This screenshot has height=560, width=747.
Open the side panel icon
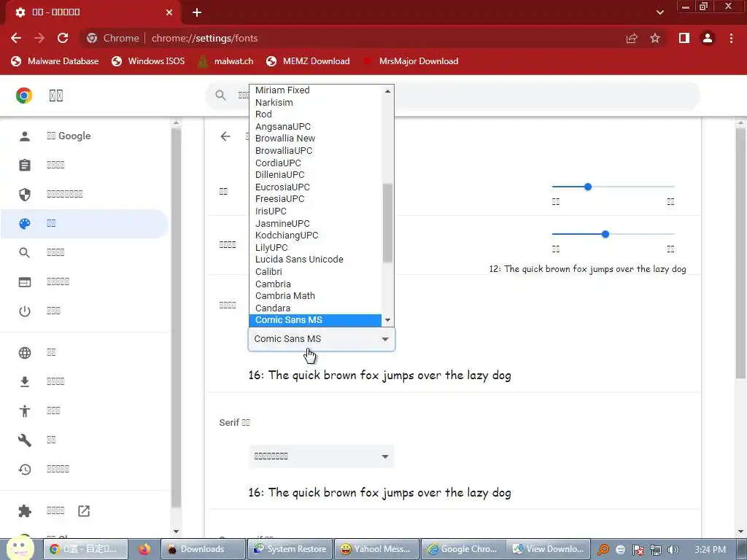click(x=684, y=38)
